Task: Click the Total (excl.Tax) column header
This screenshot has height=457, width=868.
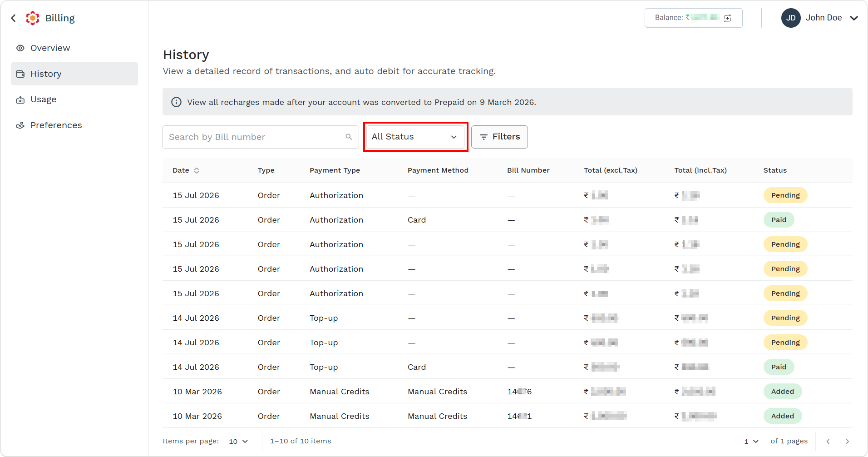Action: coord(611,170)
